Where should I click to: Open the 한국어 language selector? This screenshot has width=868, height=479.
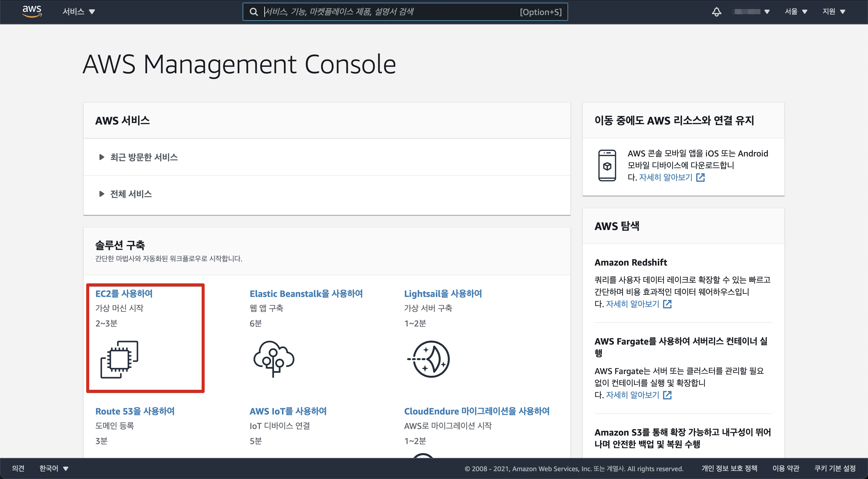(54, 468)
